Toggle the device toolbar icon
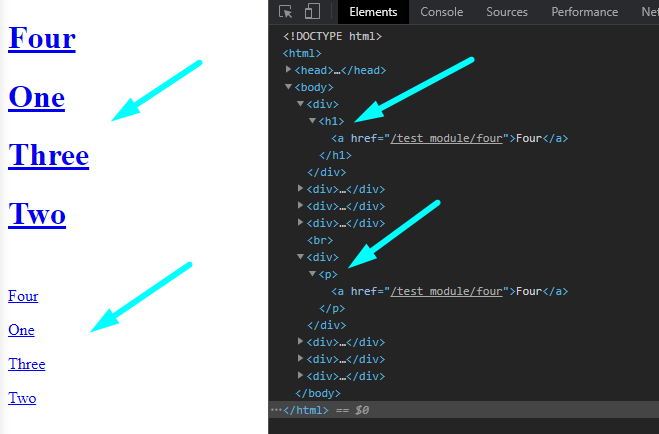Screen dimensions: 659x434 pyautogui.click(x=312, y=12)
